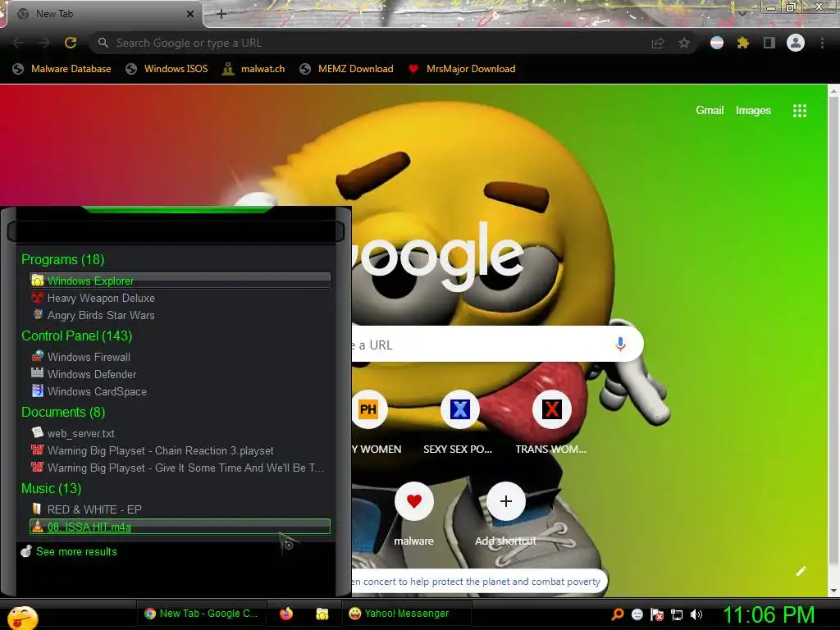Click the Start menu search field
Viewport: 840px width, 630px height.
[176, 232]
